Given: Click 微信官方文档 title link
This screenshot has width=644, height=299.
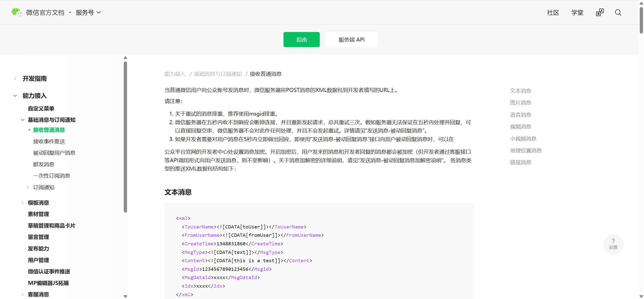Looking at the screenshot, I should tap(45, 13).
